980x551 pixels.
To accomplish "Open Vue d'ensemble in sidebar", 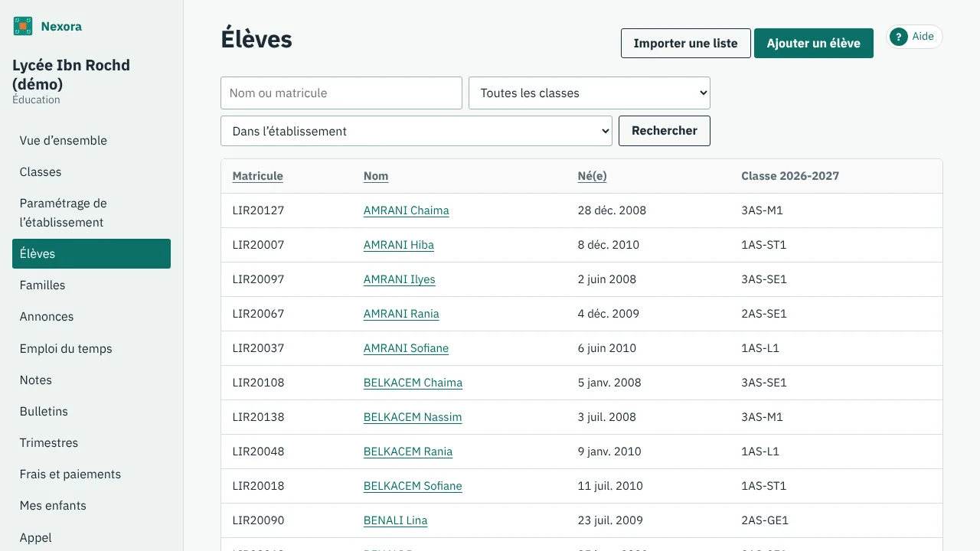I will (91, 140).
